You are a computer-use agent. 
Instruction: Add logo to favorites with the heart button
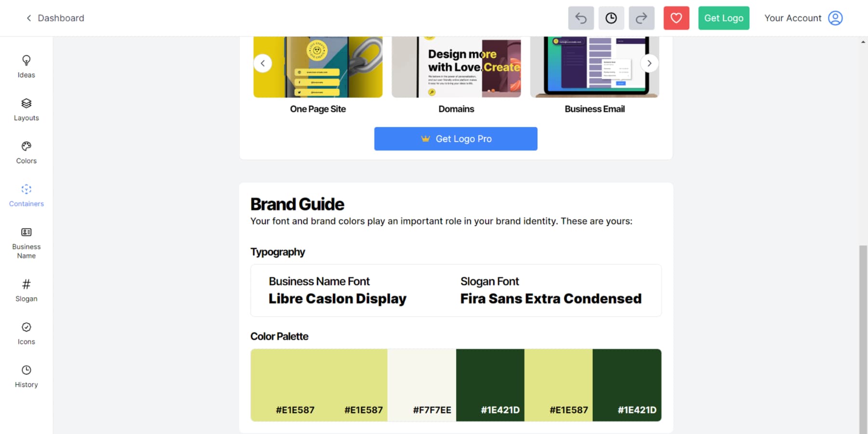676,18
